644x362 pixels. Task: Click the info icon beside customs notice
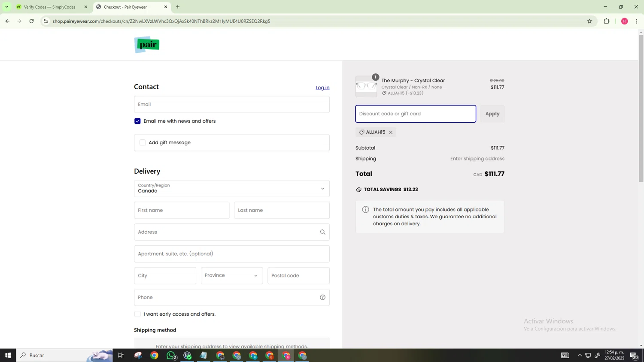pyautogui.click(x=365, y=210)
